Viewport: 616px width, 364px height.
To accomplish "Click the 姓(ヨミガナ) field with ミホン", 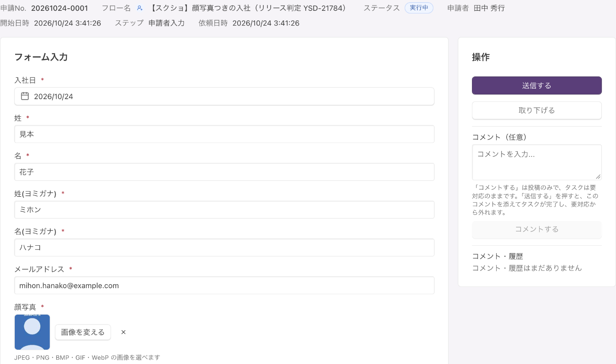I will click(x=224, y=210).
